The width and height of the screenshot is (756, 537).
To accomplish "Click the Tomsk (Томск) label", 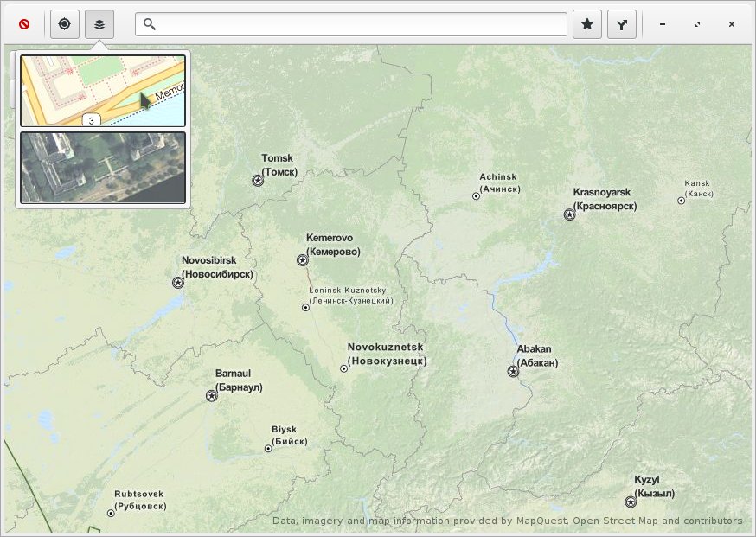I will pos(279,165).
